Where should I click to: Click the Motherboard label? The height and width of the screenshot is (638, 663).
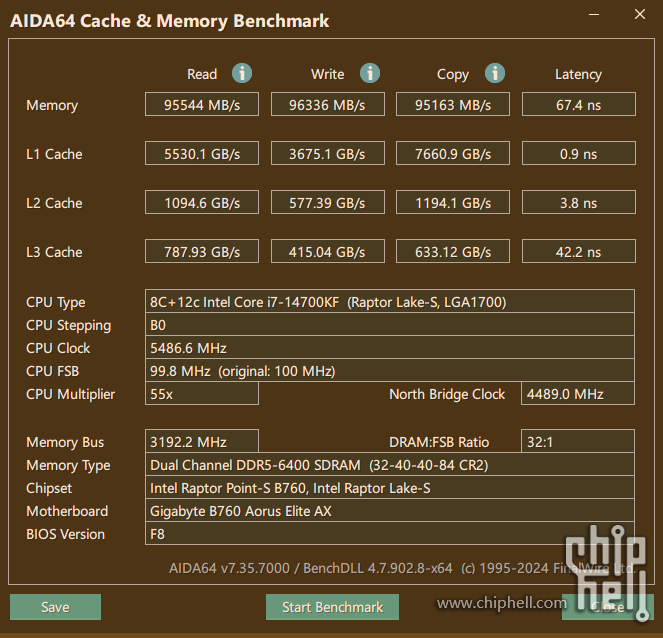67,511
